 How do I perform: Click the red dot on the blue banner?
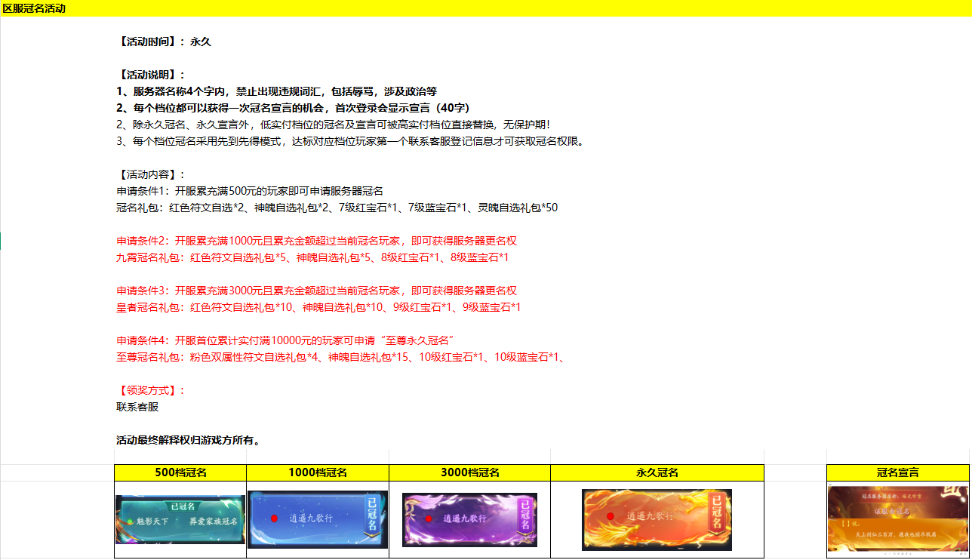[x=275, y=518]
